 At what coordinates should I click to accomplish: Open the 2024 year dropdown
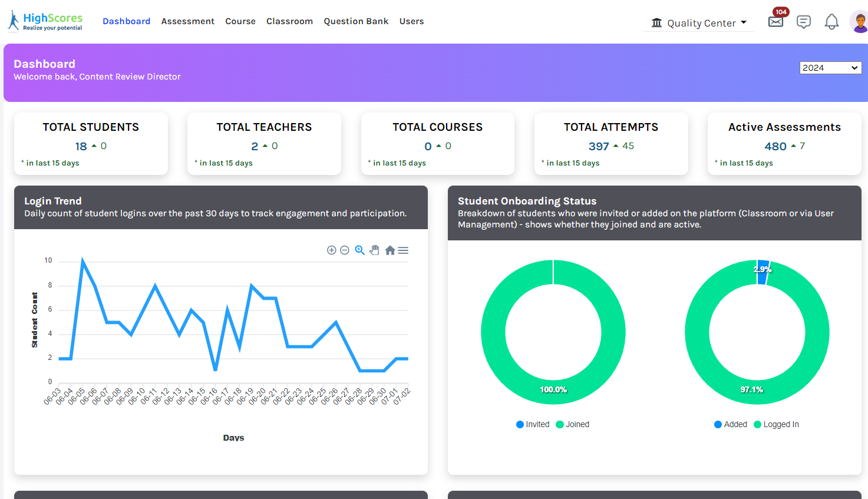click(830, 68)
